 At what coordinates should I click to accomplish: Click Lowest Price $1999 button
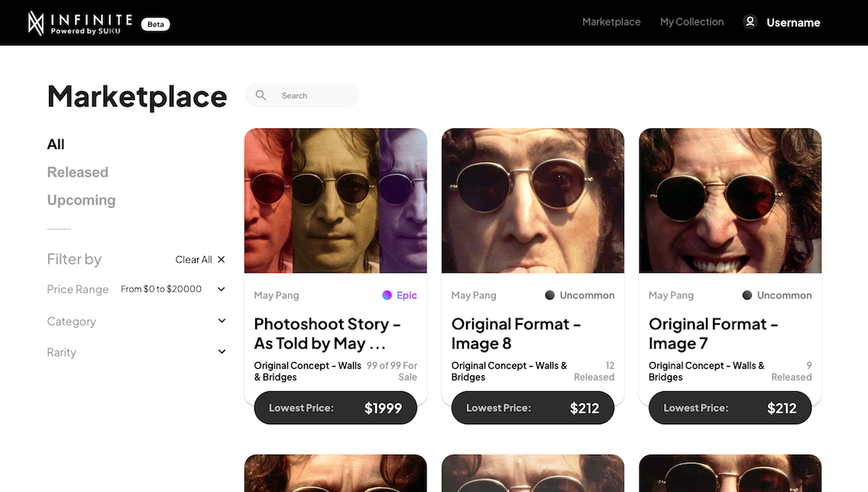[335, 408]
